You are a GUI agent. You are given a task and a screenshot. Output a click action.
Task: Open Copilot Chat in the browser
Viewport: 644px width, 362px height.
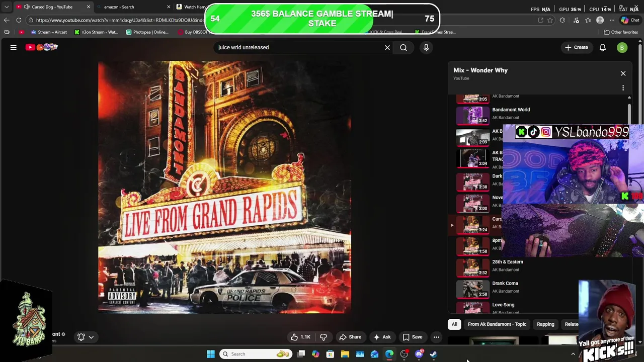point(630,20)
